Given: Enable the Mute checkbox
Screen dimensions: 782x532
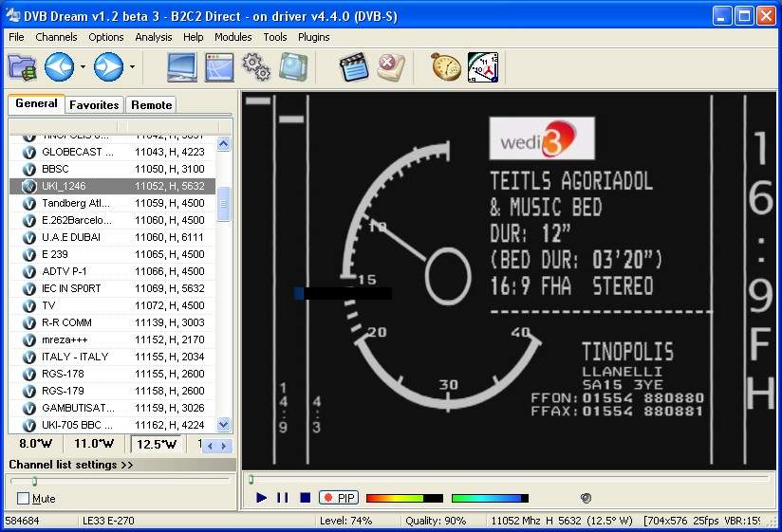Looking at the screenshot, I should (x=24, y=499).
